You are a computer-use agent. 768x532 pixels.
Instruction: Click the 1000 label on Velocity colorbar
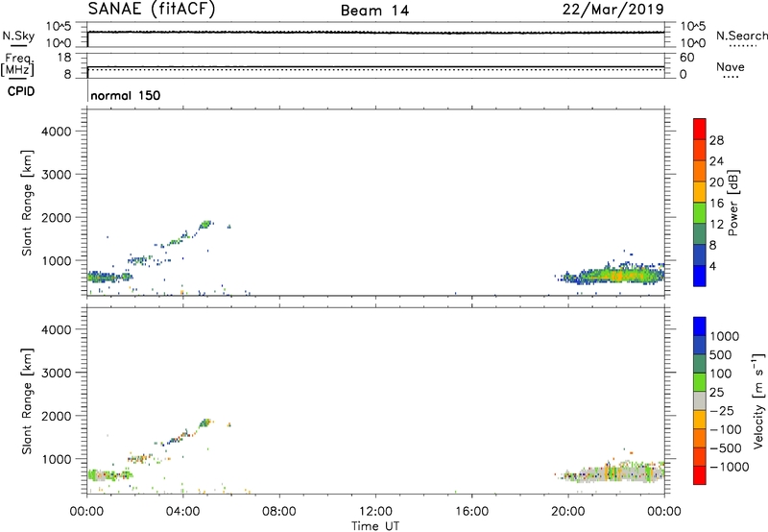[725, 336]
